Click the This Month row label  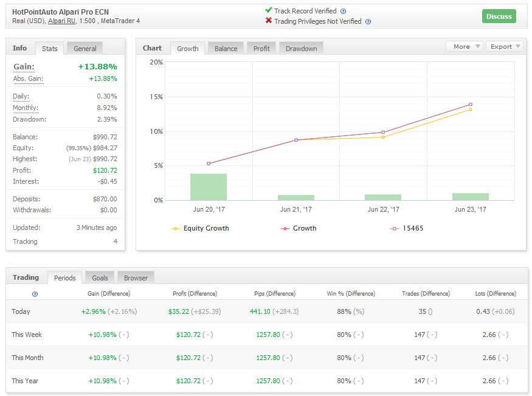27,358
